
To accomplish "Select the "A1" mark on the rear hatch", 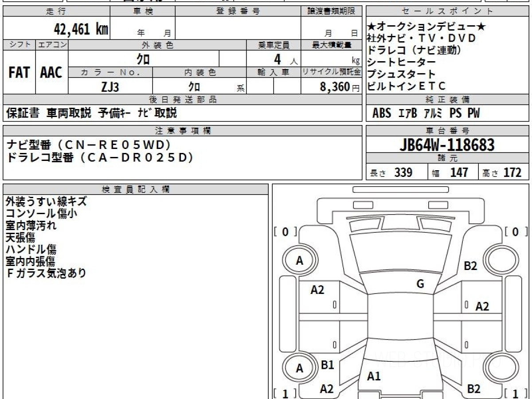I will (x=374, y=376).
